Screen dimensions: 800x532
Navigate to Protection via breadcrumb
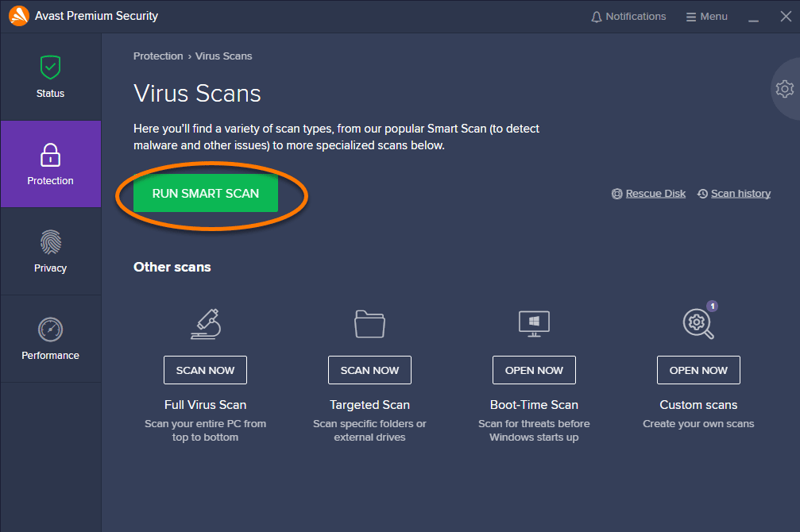158,56
